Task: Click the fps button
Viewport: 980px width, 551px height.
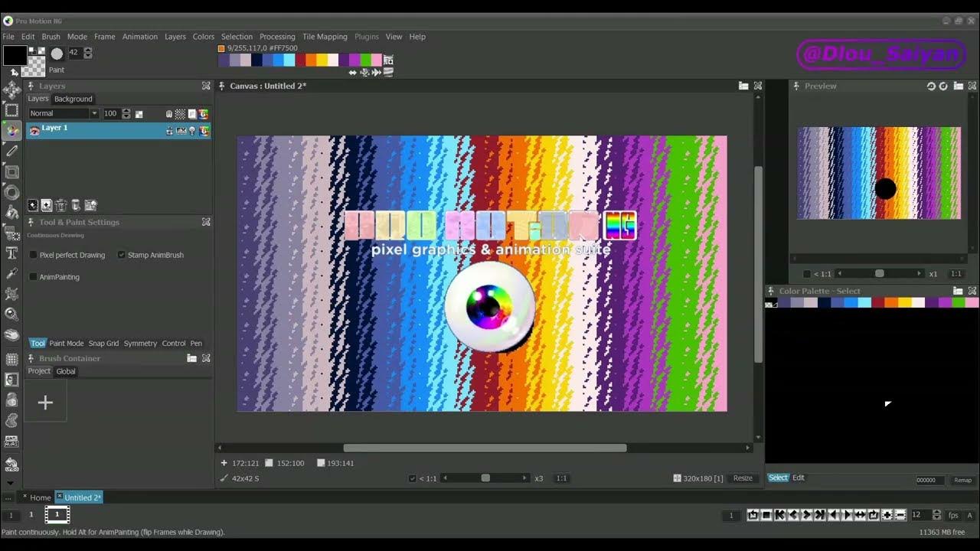Action: coord(953,515)
